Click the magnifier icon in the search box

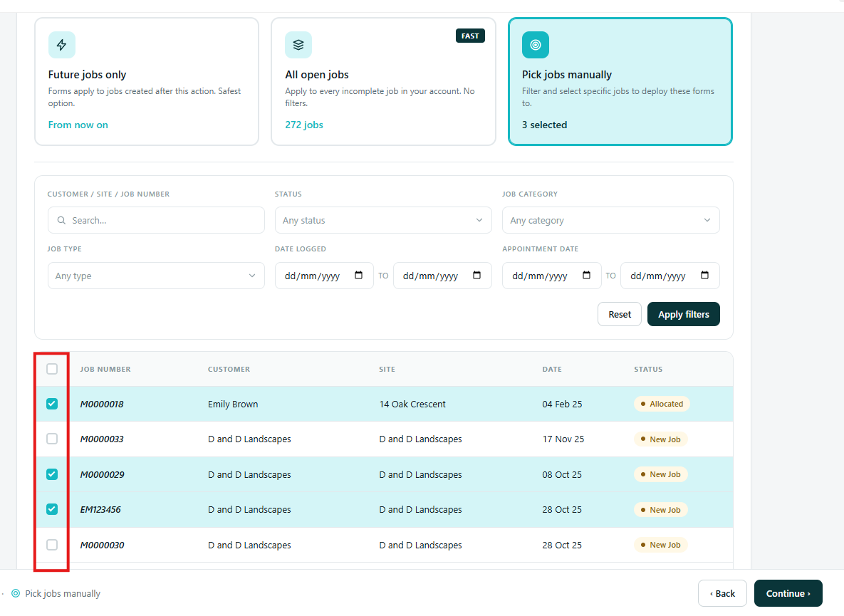(61, 221)
